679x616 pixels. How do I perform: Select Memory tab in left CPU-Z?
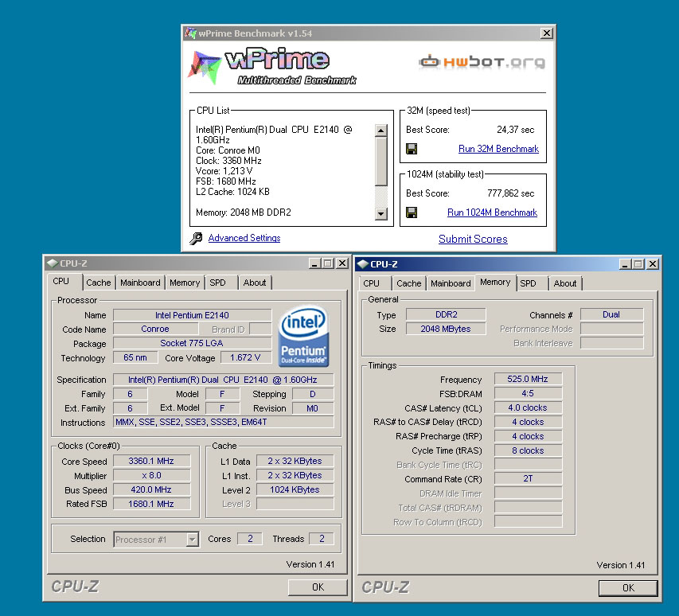[185, 283]
